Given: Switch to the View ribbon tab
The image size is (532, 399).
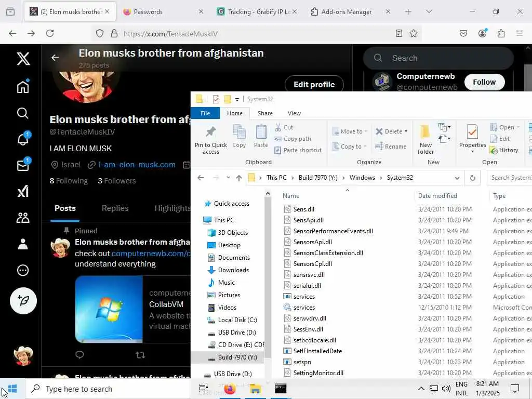Looking at the screenshot, I should (294, 113).
